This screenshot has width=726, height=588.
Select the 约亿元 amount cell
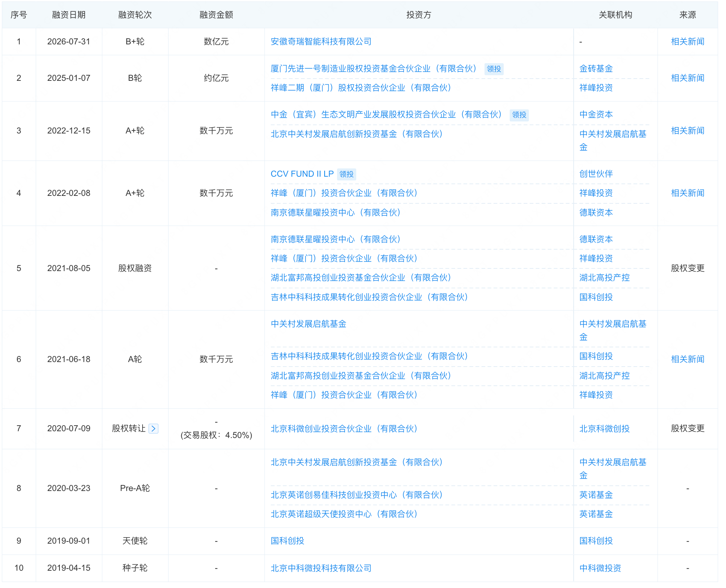click(216, 78)
